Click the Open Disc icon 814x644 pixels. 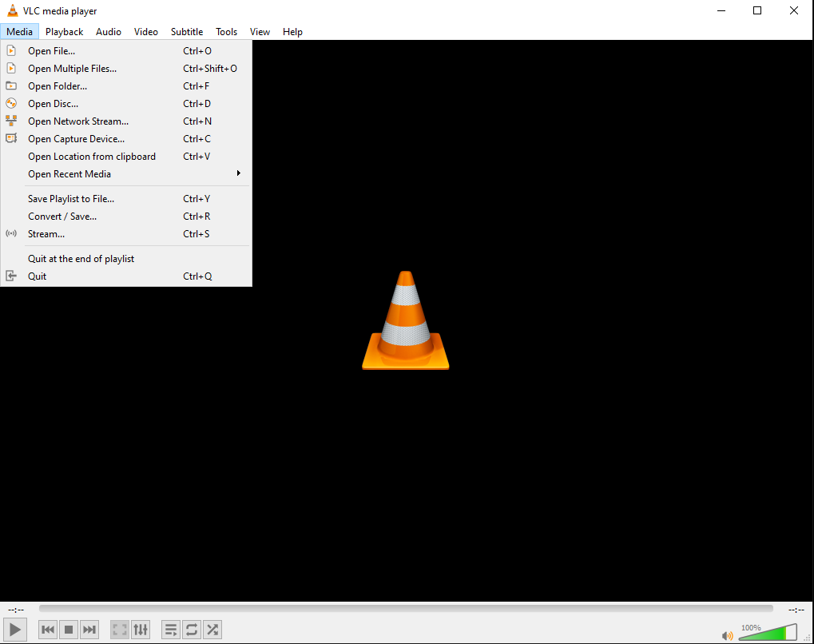[11, 103]
